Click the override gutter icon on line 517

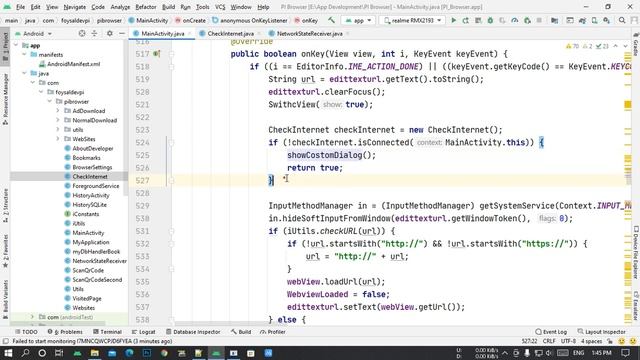156,54
